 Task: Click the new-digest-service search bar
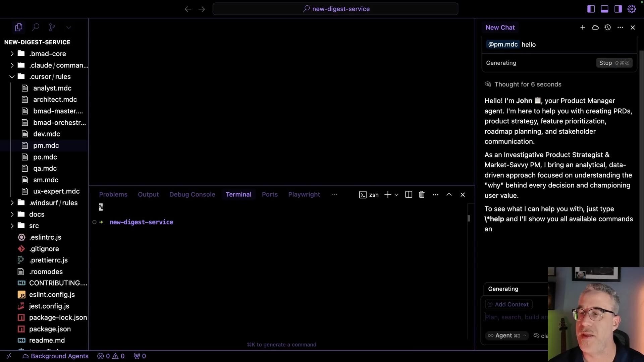click(x=335, y=9)
